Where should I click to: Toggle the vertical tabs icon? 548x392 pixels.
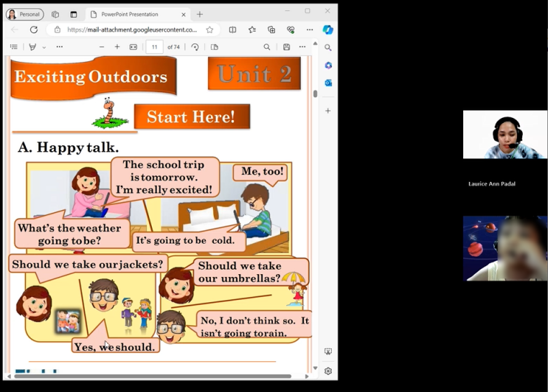coord(74,14)
